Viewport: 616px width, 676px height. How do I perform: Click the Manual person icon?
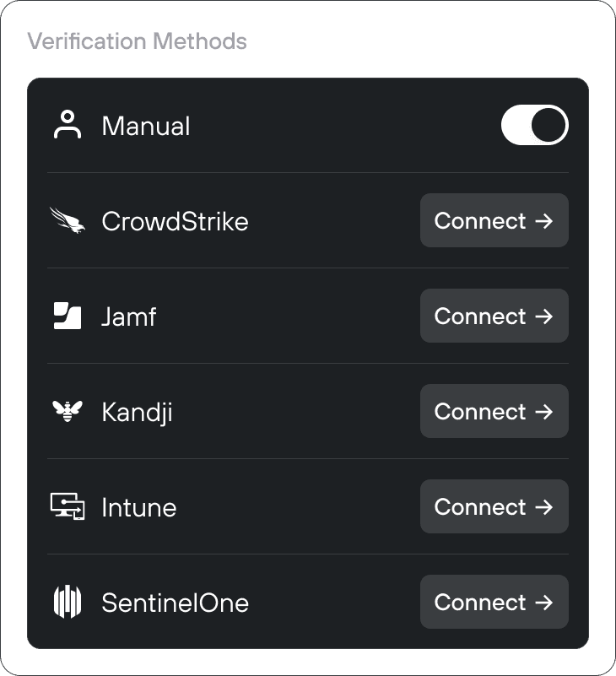click(x=68, y=125)
